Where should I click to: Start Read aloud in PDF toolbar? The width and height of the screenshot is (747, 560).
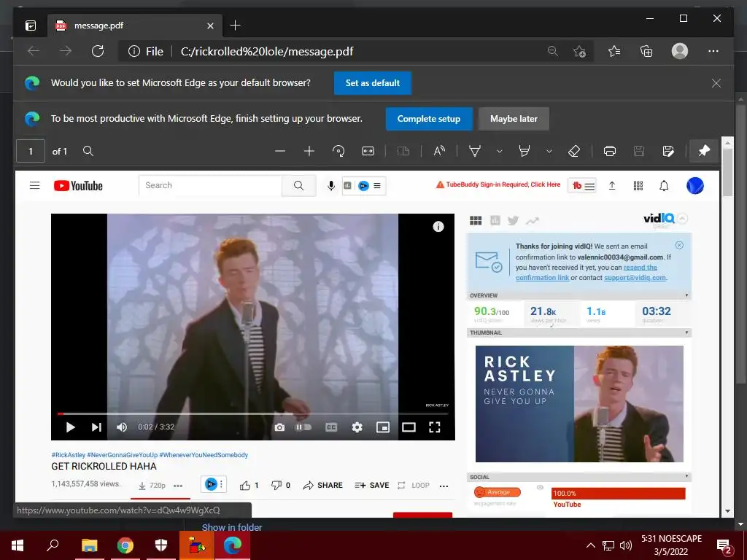point(439,151)
